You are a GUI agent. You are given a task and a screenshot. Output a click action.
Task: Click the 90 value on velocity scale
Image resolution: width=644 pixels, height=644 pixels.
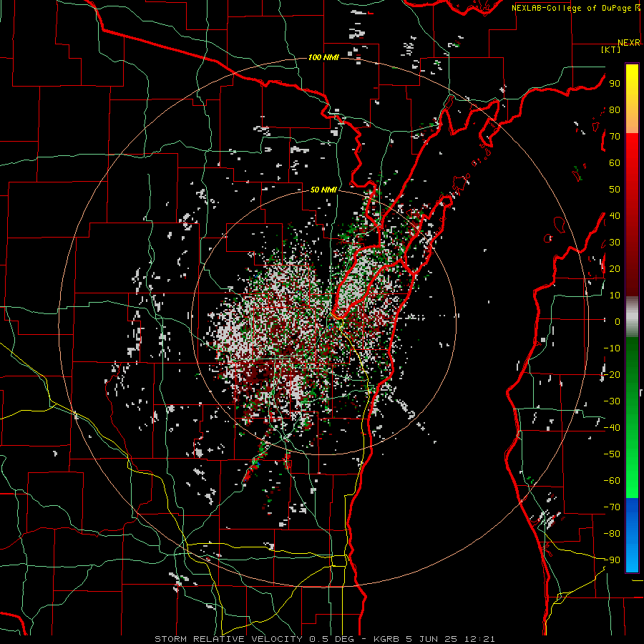(x=615, y=84)
